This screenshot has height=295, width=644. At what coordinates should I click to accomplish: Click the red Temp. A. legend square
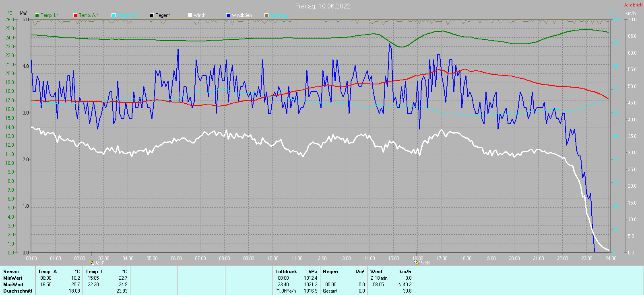coord(75,15)
